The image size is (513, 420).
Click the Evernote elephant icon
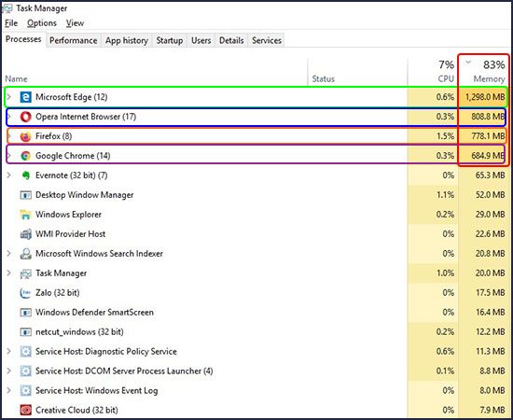pos(25,175)
